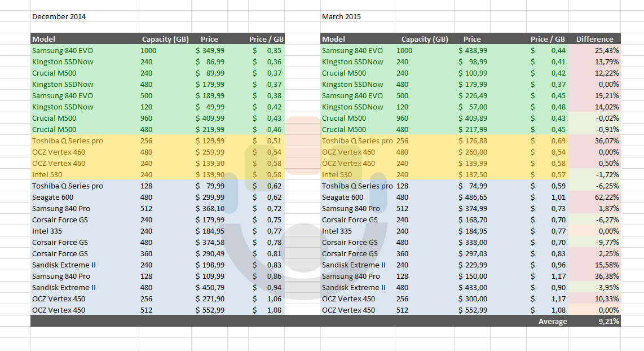Click the "Capacity (GB)" header in the March table
The height and width of the screenshot is (351, 644).
[425, 39]
